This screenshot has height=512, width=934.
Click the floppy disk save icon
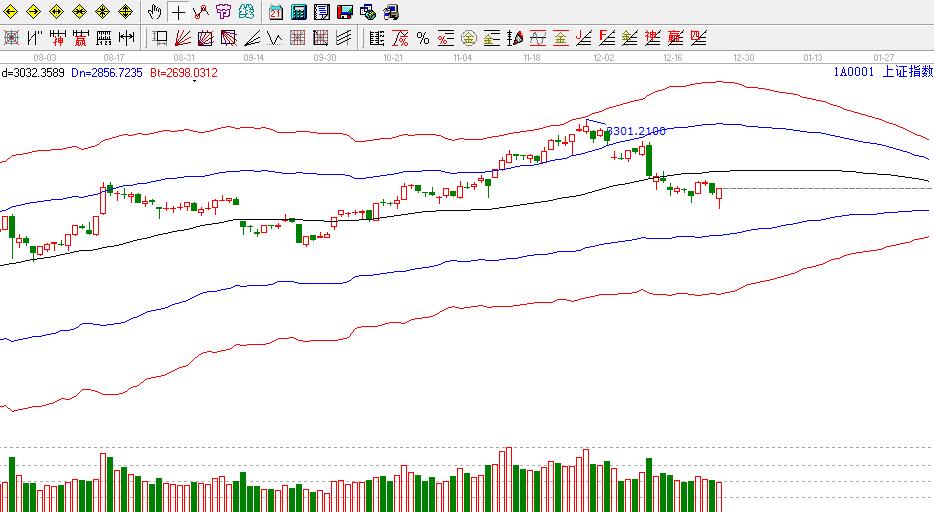(x=345, y=12)
